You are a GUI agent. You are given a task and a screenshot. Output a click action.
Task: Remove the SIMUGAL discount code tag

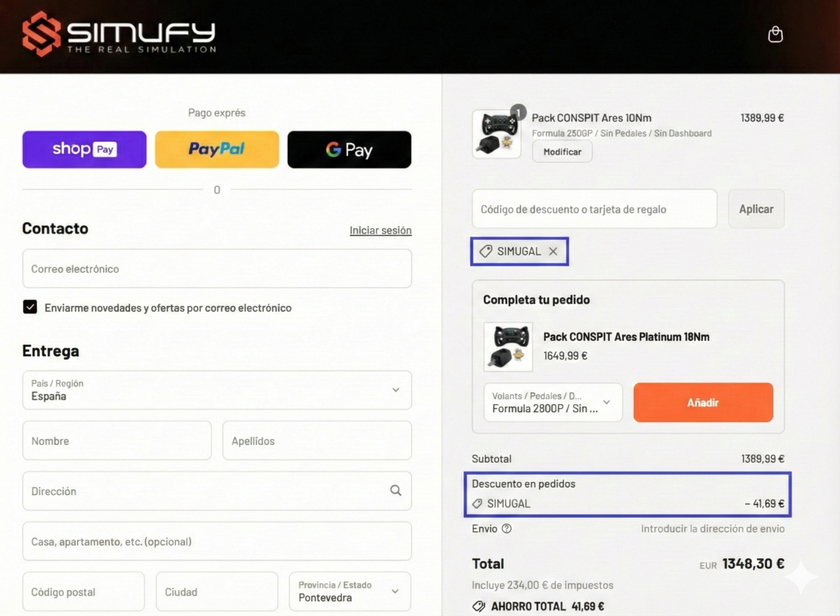[x=553, y=251]
